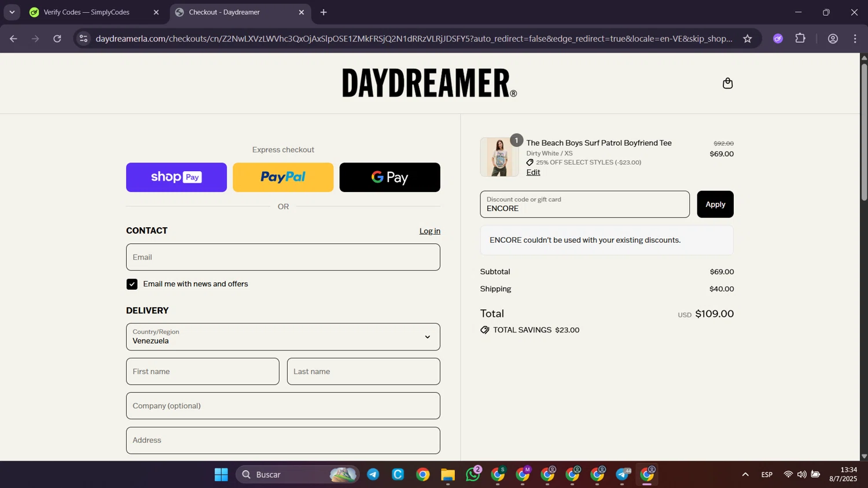Uncheck Email me with news and offers
The image size is (868, 488).
(x=132, y=284)
